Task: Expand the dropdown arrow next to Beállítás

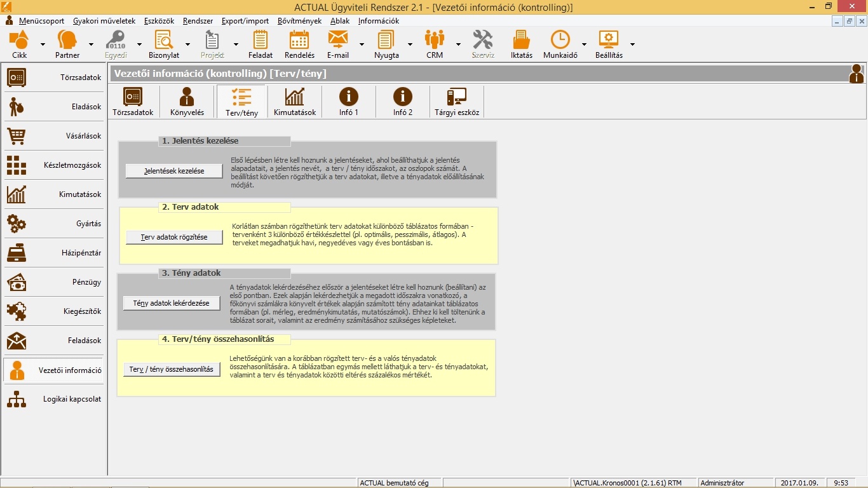Action: [x=632, y=44]
